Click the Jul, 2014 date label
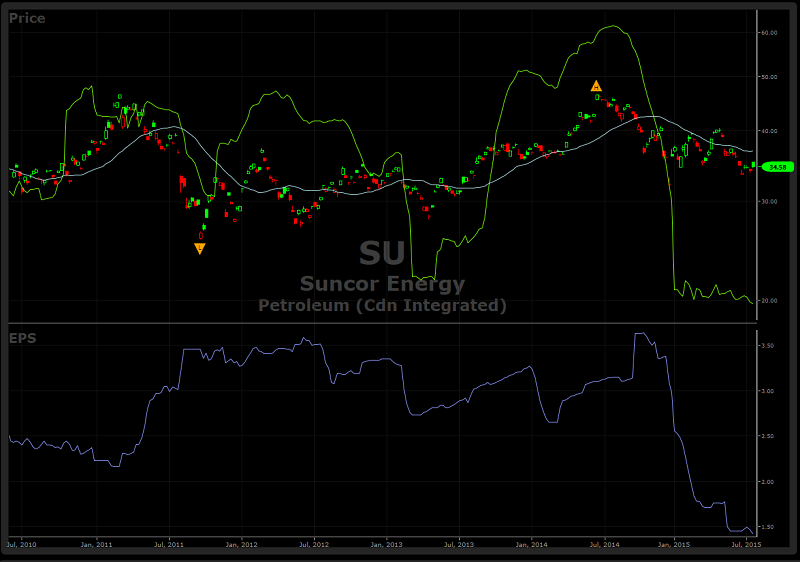This screenshot has width=800, height=562. click(x=605, y=545)
